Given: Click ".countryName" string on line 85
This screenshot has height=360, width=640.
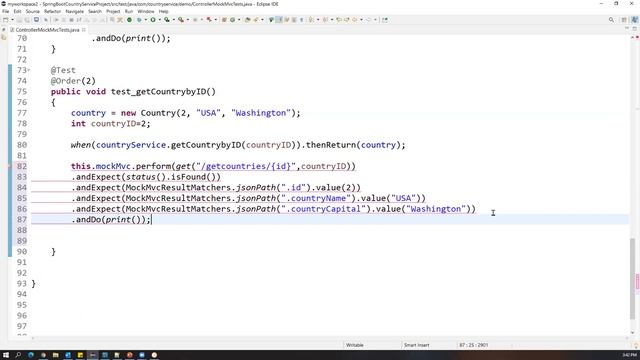Looking at the screenshot, I should pyautogui.click(x=316, y=198).
